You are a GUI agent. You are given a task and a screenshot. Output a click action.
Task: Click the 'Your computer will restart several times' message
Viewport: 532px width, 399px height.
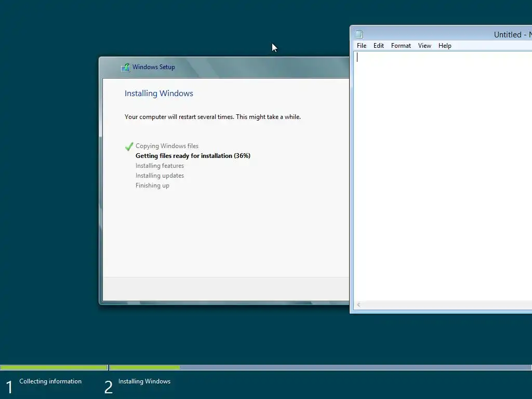[x=212, y=117]
